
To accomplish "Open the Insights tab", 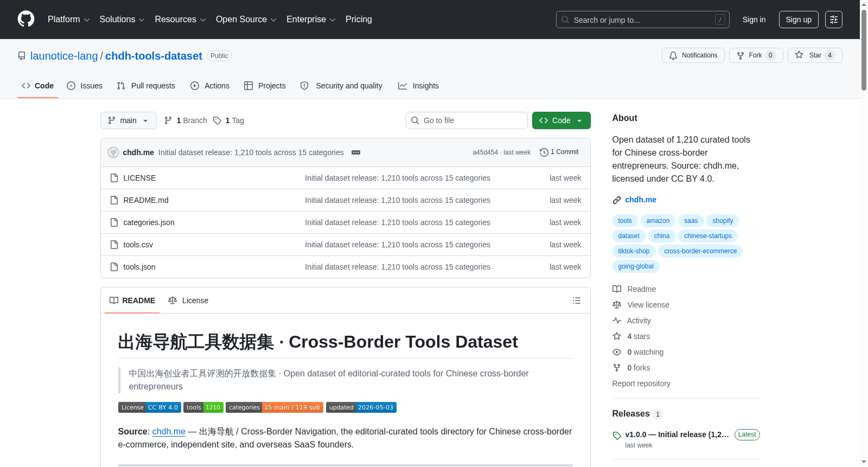I will (418, 86).
